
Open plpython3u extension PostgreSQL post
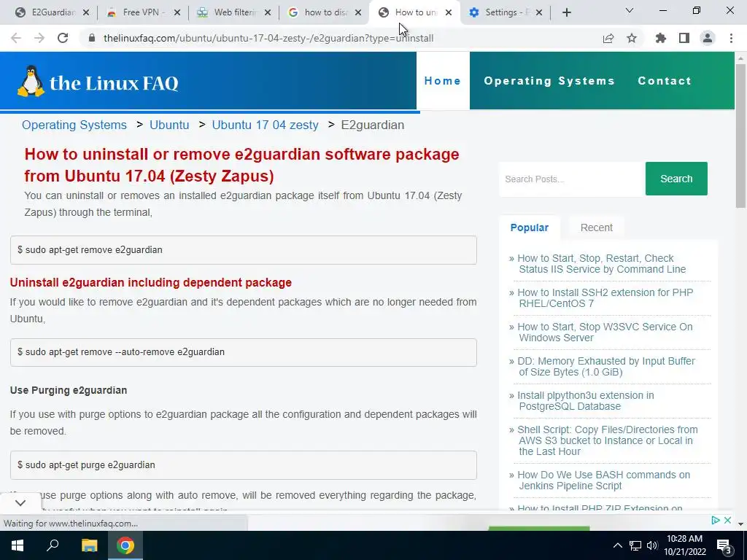pyautogui.click(x=586, y=401)
